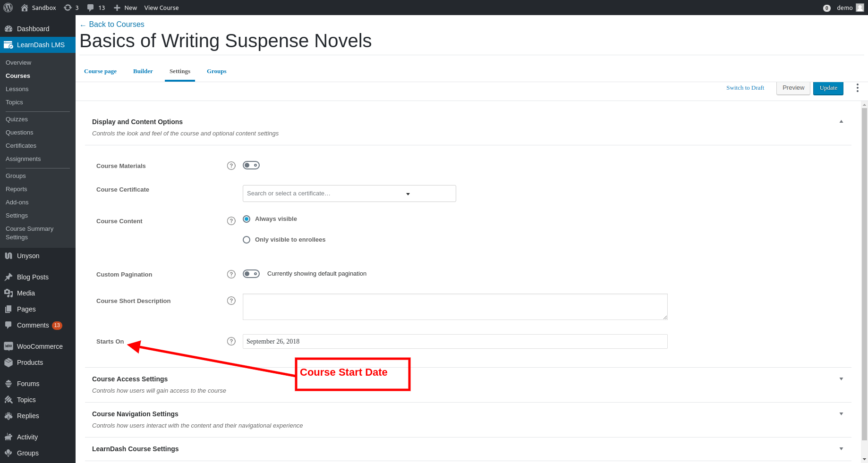The height and width of the screenshot is (463, 868).
Task: Enable the Course Materials toggle
Action: 251,165
